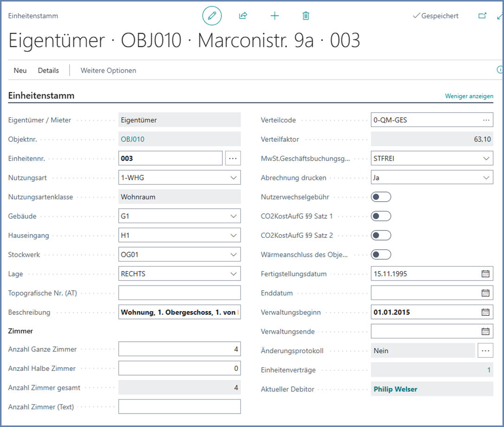Click ellipsis button next to Einheitennr.
The height and width of the screenshot is (427, 504).
tap(233, 159)
